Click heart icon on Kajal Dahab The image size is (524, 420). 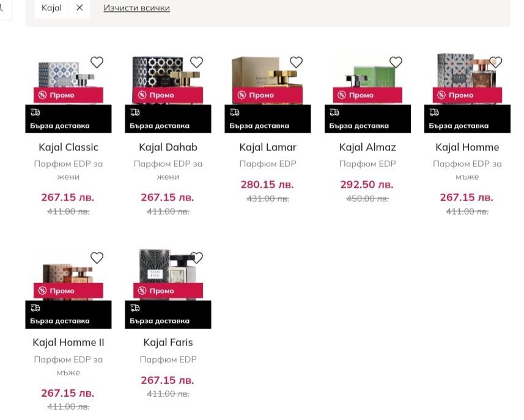(x=196, y=62)
